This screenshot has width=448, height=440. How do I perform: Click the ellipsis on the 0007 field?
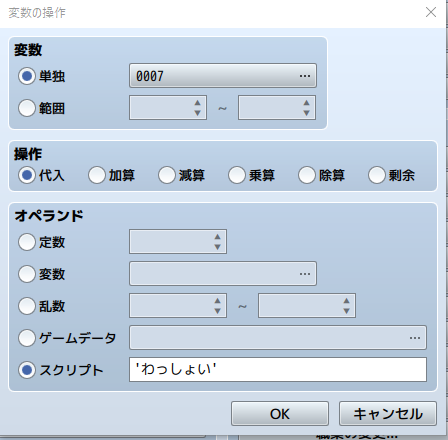(x=305, y=76)
